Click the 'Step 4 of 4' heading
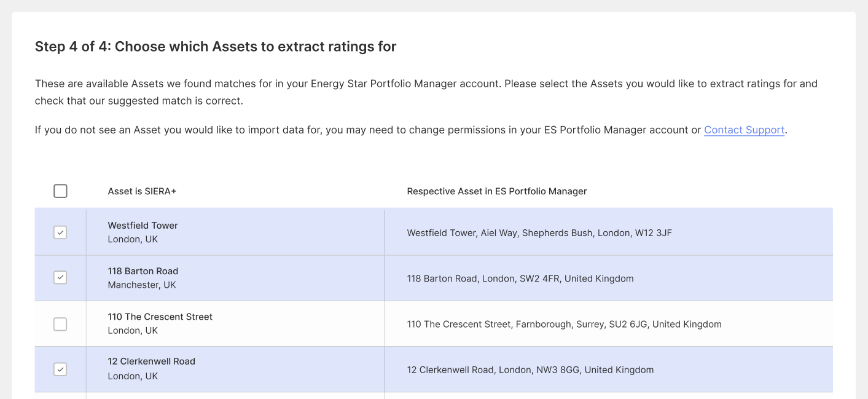Viewport: 868px width, 399px height. [x=215, y=47]
